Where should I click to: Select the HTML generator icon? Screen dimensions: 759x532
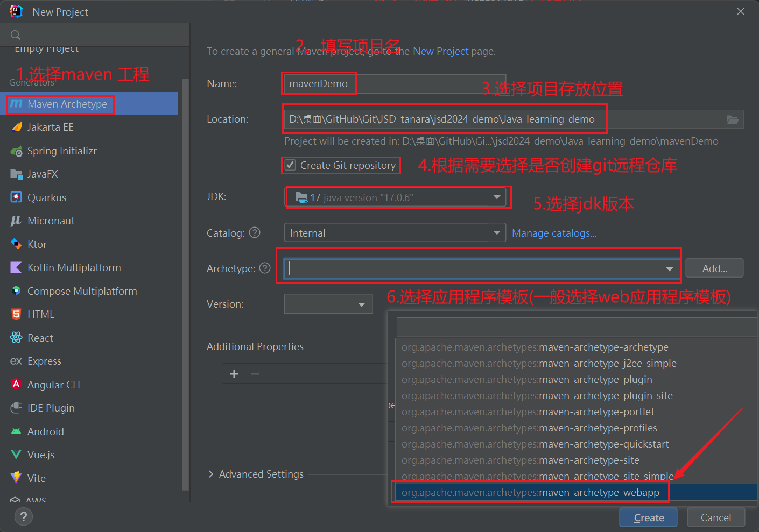click(17, 314)
